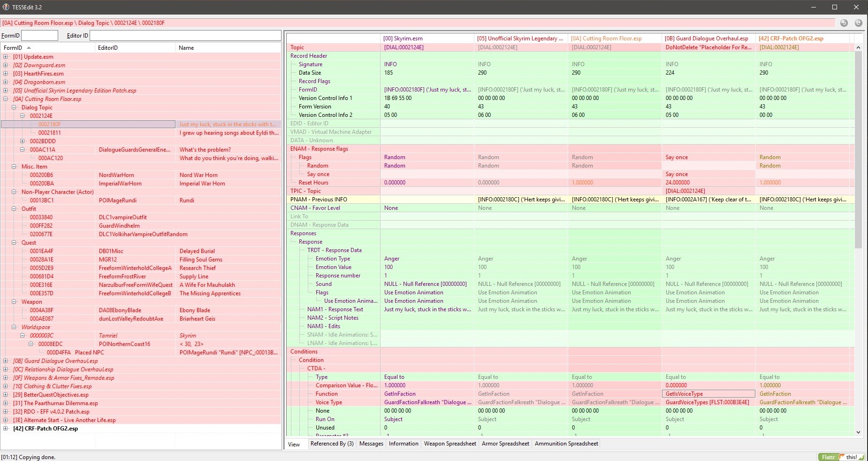Select the DLC1vampireOutfit record
Image resolution: width=868 pixels, height=461 pixels.
(141, 217)
